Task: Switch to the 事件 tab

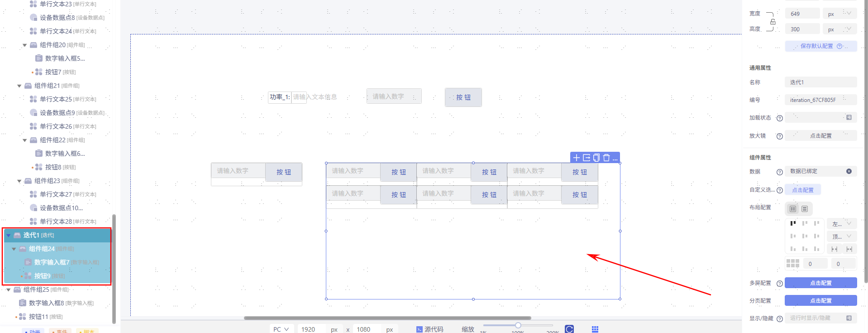Action: point(60,331)
